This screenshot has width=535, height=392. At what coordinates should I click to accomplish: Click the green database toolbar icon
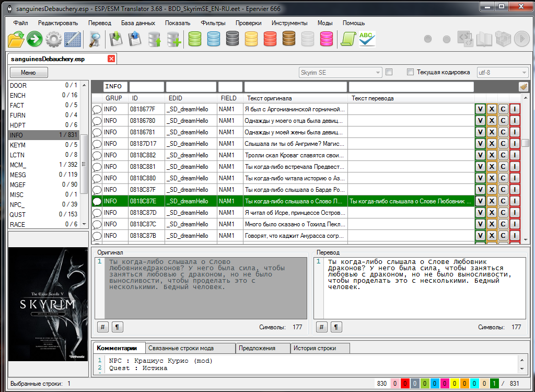pyautogui.click(x=195, y=39)
